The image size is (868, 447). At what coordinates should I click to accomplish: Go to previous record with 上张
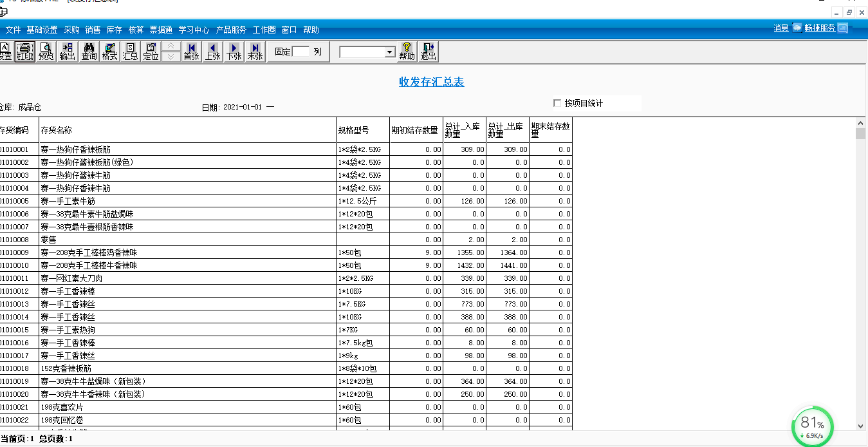click(213, 52)
